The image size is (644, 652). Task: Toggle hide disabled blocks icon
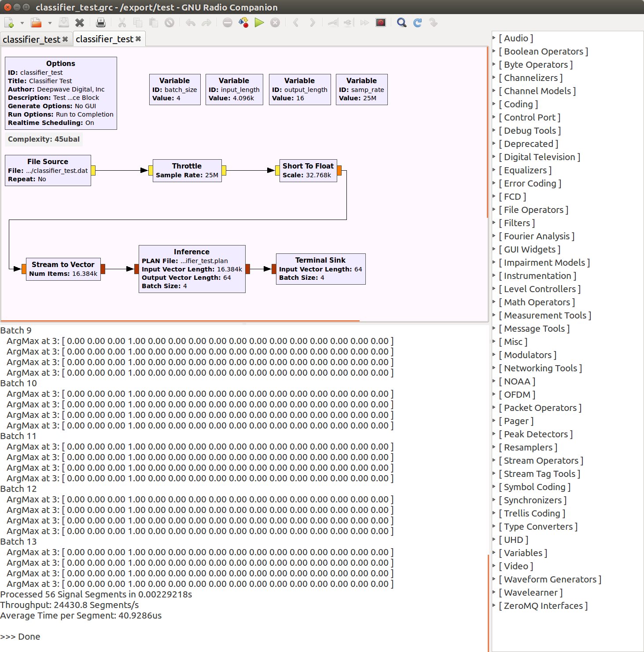click(381, 23)
